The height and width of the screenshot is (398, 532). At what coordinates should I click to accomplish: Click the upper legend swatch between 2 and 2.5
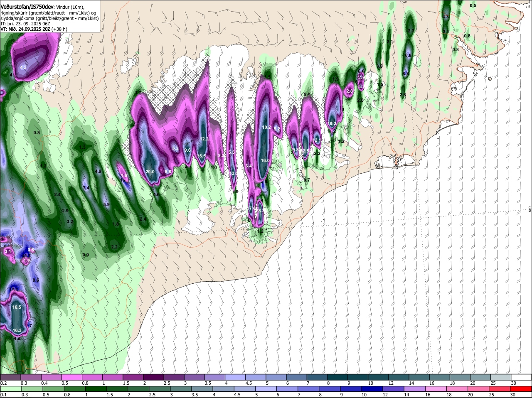click(x=153, y=377)
